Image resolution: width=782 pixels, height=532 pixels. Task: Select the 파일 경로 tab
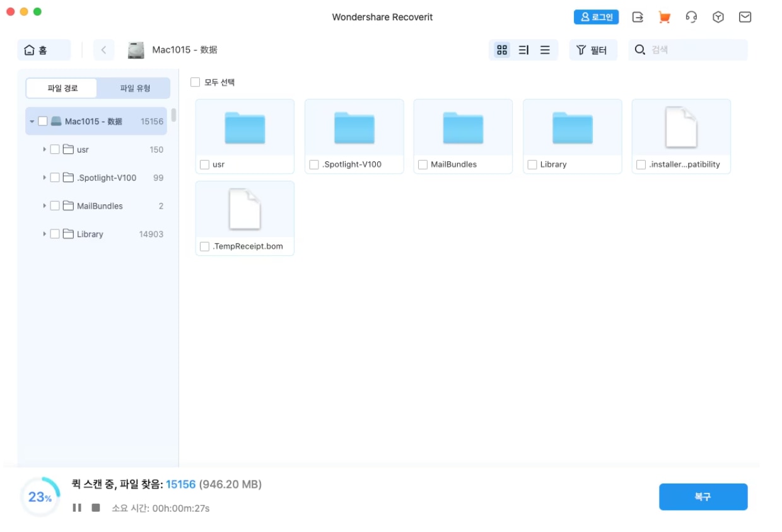(62, 88)
